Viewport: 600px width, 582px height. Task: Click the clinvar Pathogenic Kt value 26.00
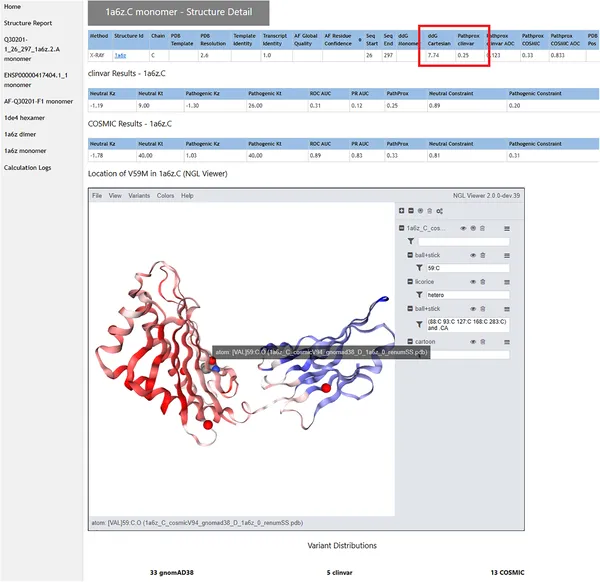point(255,106)
